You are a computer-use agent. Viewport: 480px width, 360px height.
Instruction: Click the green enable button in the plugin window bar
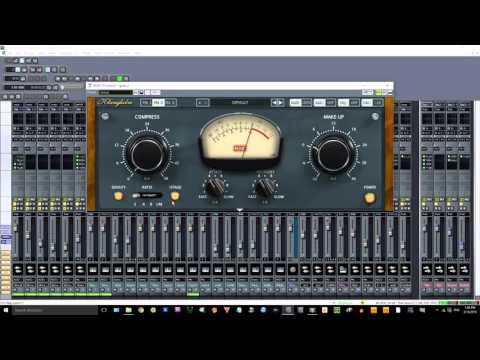coord(378,92)
